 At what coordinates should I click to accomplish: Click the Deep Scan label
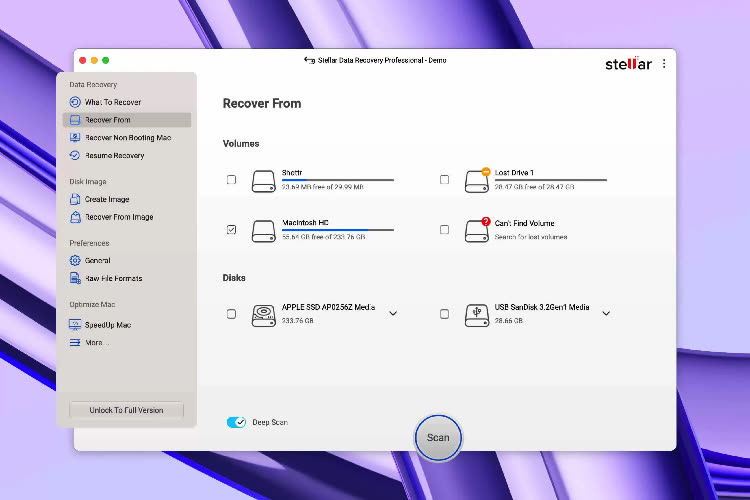click(270, 422)
